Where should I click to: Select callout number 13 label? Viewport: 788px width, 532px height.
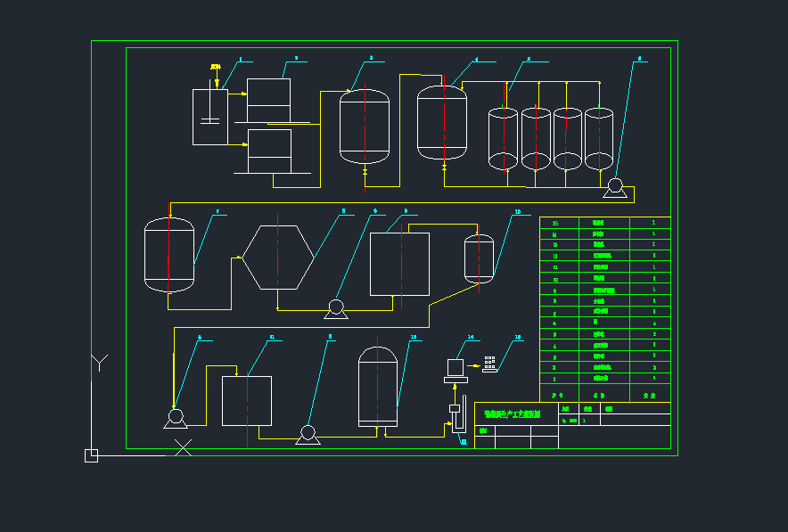414,337
